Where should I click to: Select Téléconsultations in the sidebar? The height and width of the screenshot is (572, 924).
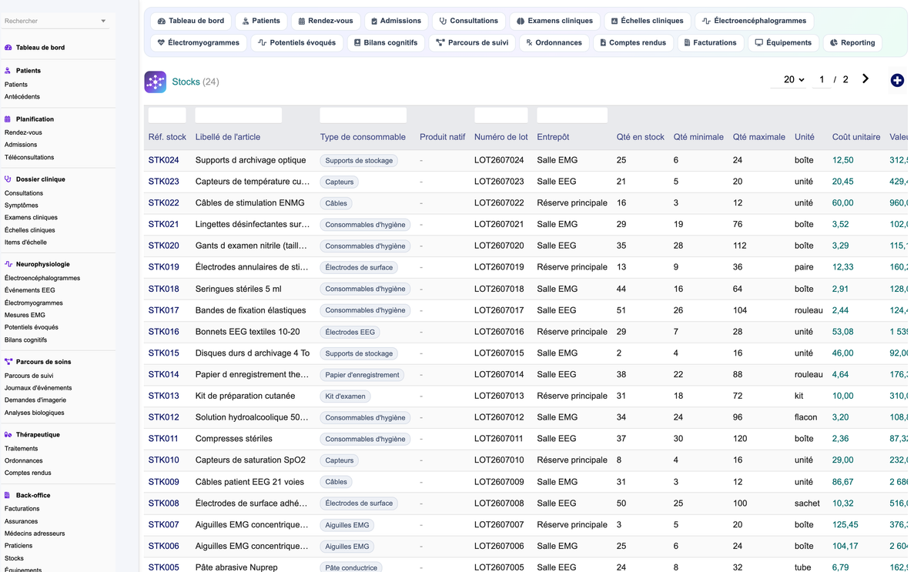[29, 157]
